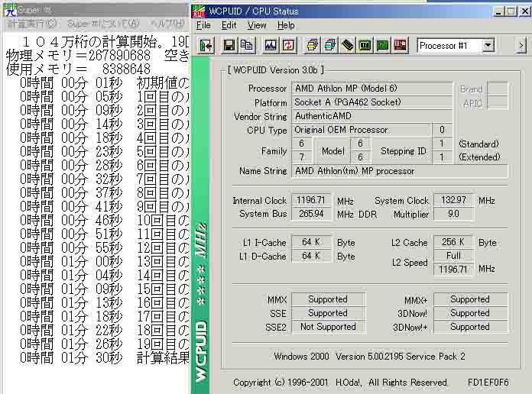This screenshot has height=394, width=532.
Task: Open the real-time clock graph icon
Action: (x=271, y=46)
